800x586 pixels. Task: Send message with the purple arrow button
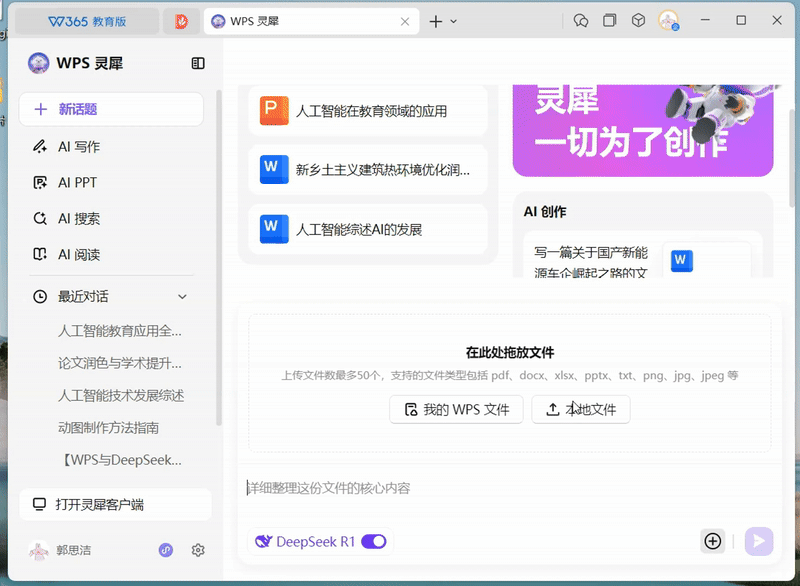759,541
